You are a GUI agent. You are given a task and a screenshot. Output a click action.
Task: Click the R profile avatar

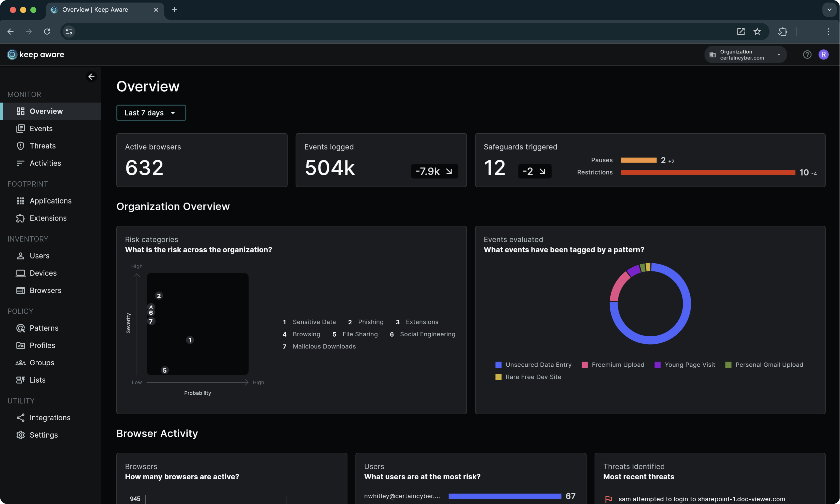tap(823, 54)
